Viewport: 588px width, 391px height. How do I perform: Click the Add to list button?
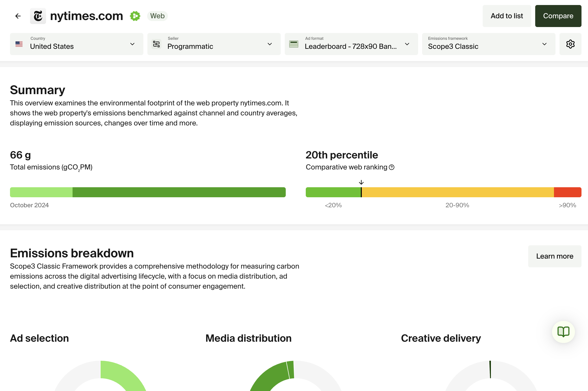pos(507,16)
